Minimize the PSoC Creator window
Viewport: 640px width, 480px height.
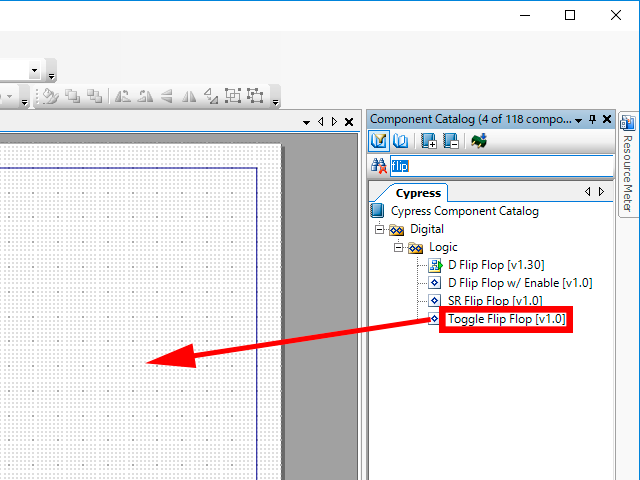coord(525,16)
